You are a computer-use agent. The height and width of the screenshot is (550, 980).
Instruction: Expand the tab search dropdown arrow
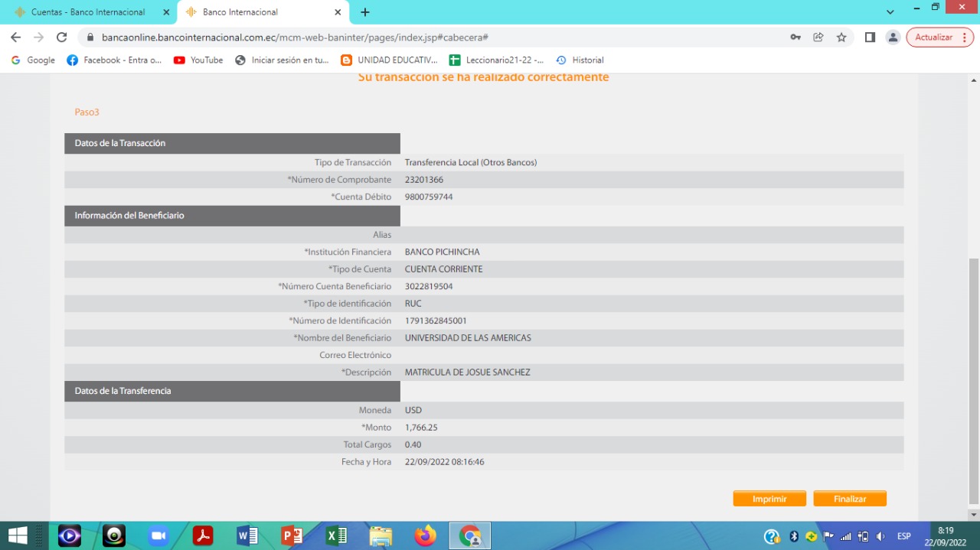[890, 12]
